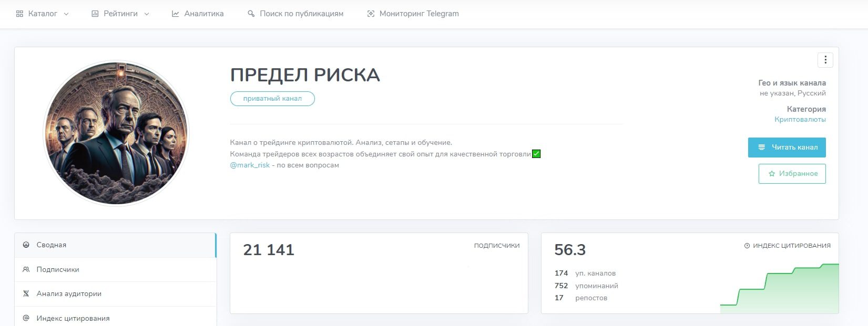The width and height of the screenshot is (868, 326).
Task: Click the 56.3 citation index value
Action: click(x=570, y=250)
